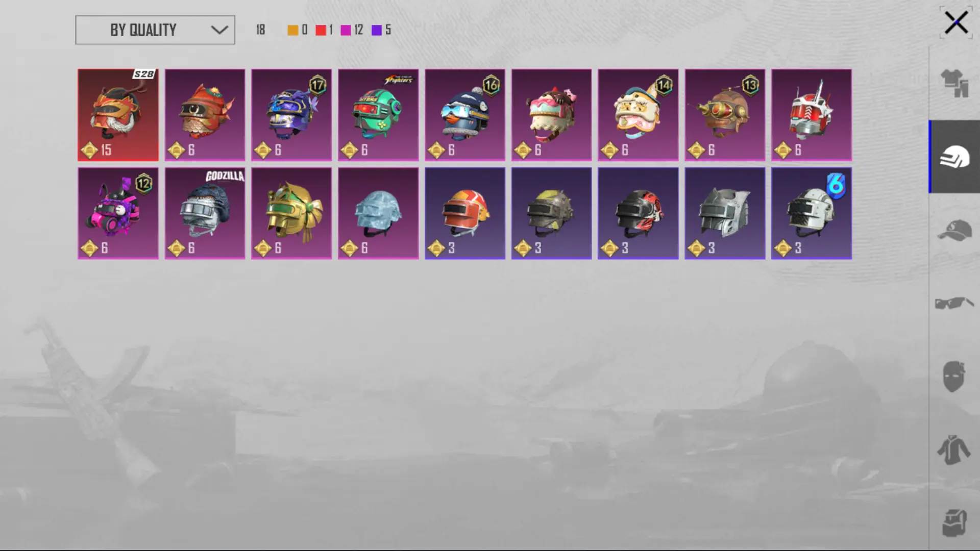Select the helmet category sidebar icon

coord(954,157)
